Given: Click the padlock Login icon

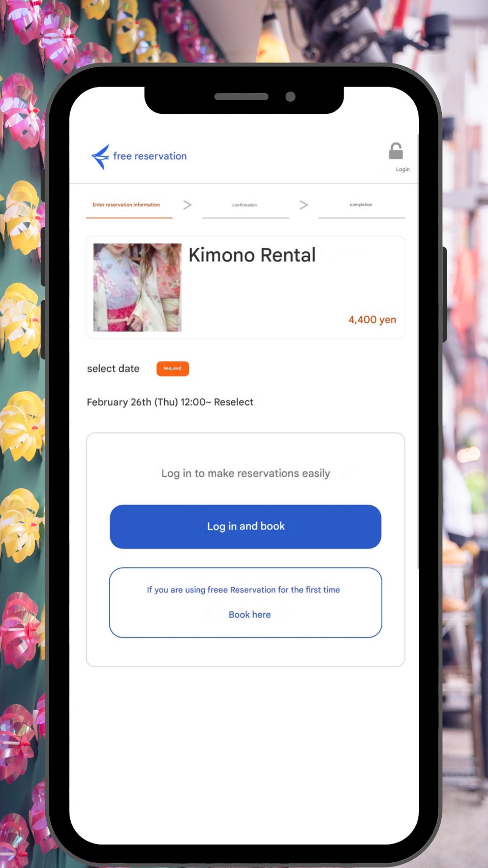Looking at the screenshot, I should 396,151.
